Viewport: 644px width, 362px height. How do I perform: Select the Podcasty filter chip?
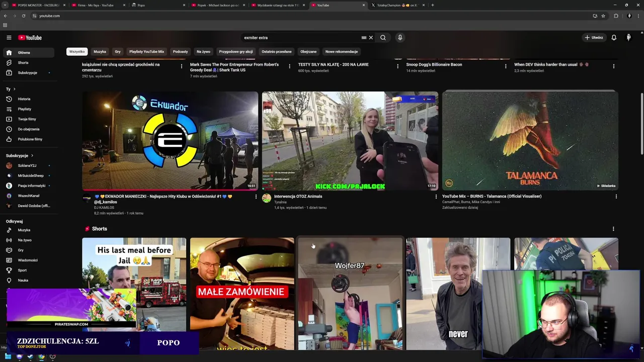(x=180, y=51)
